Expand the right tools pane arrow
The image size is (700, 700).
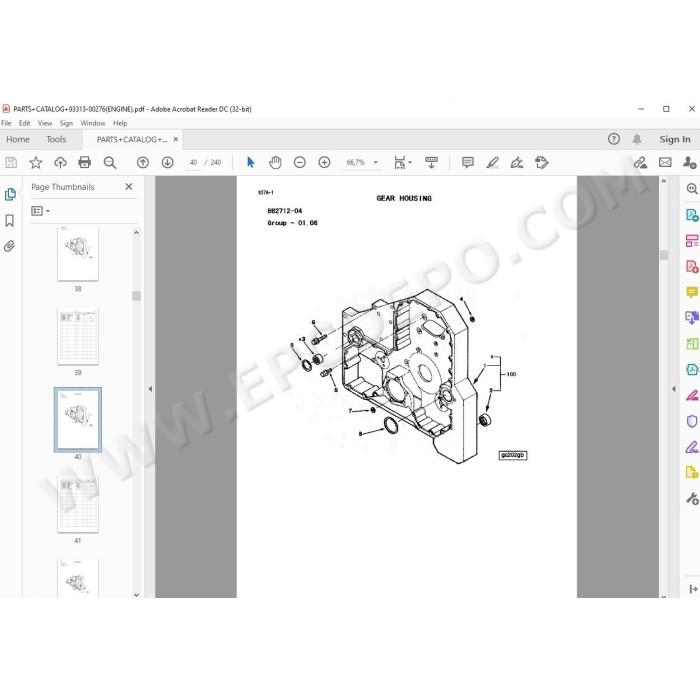pyautogui.click(x=673, y=389)
